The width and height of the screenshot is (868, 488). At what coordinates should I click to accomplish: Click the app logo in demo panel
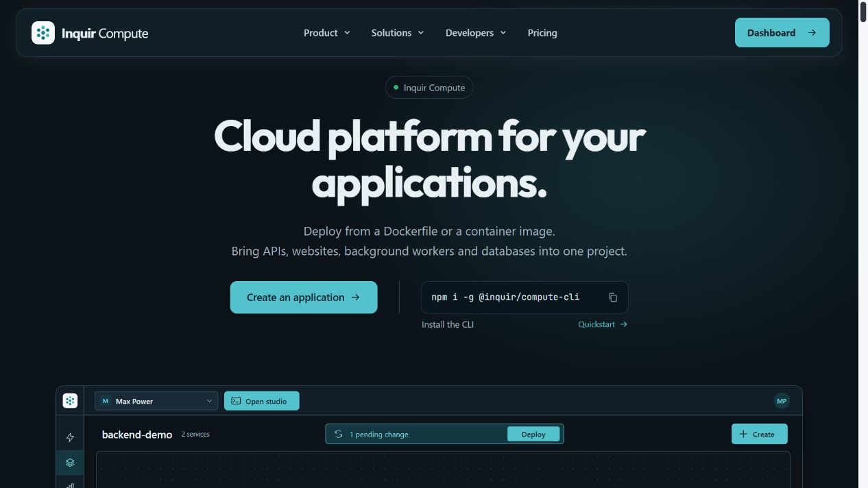click(x=70, y=401)
